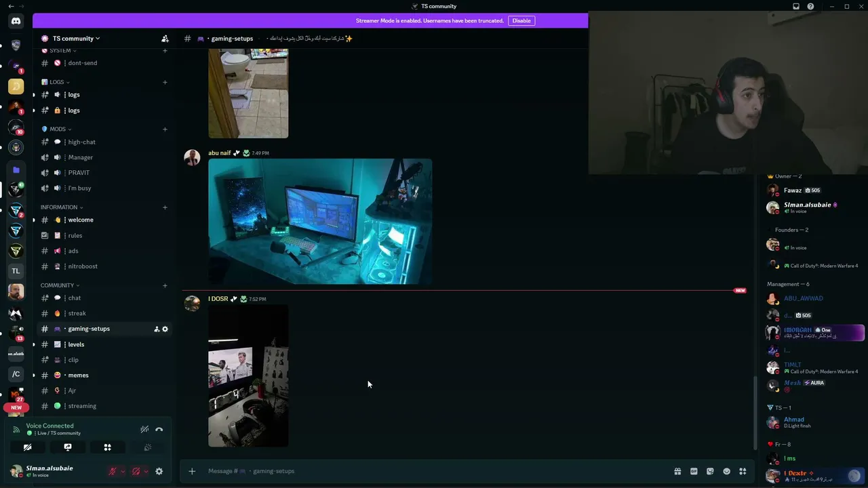Collapse the LOGS category
The image size is (868, 488).
(x=56, y=82)
